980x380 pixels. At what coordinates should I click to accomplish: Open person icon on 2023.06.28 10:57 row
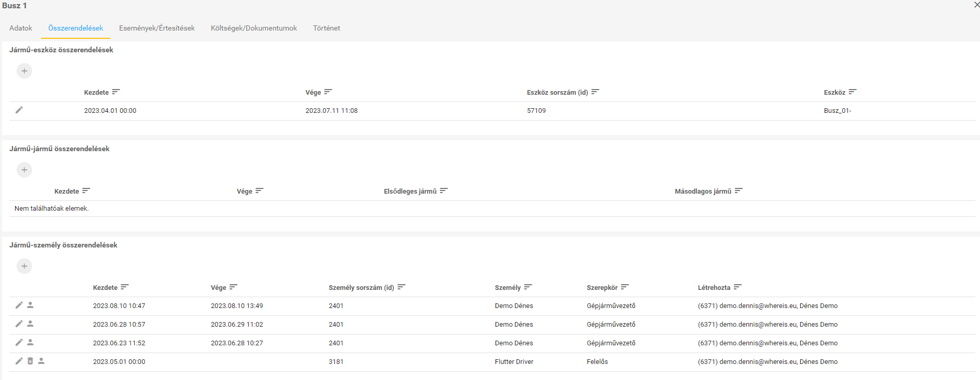tap(31, 324)
